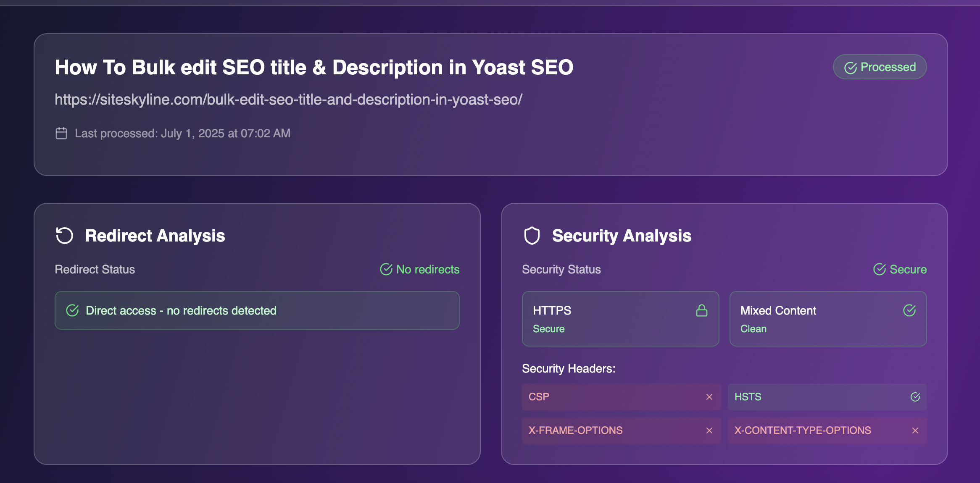Image resolution: width=980 pixels, height=483 pixels.
Task: Click the Mixed Content checkmark icon
Action: click(909, 310)
